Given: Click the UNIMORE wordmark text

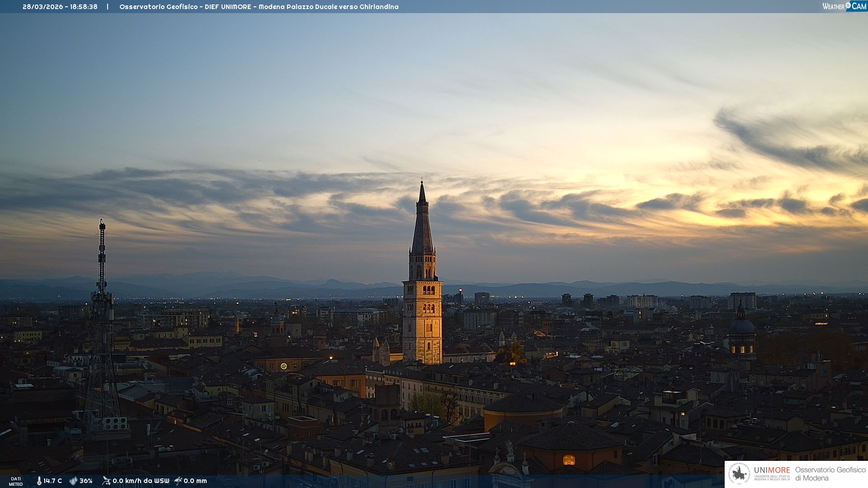Looking at the screenshot, I should [772, 470].
